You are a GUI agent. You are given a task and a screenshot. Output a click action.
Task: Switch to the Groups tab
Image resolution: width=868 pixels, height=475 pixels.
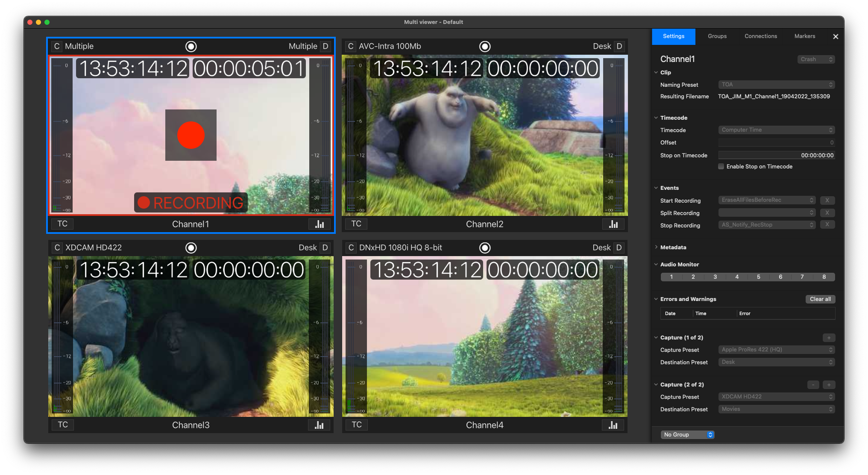point(717,36)
